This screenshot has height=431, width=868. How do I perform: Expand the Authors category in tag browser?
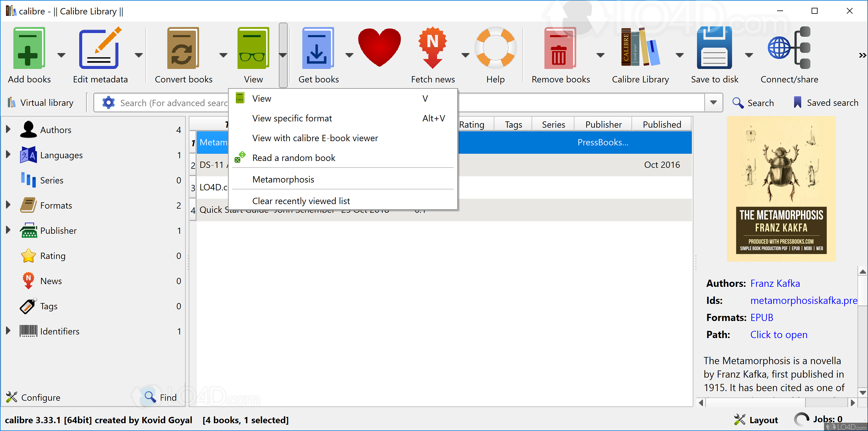(8, 130)
